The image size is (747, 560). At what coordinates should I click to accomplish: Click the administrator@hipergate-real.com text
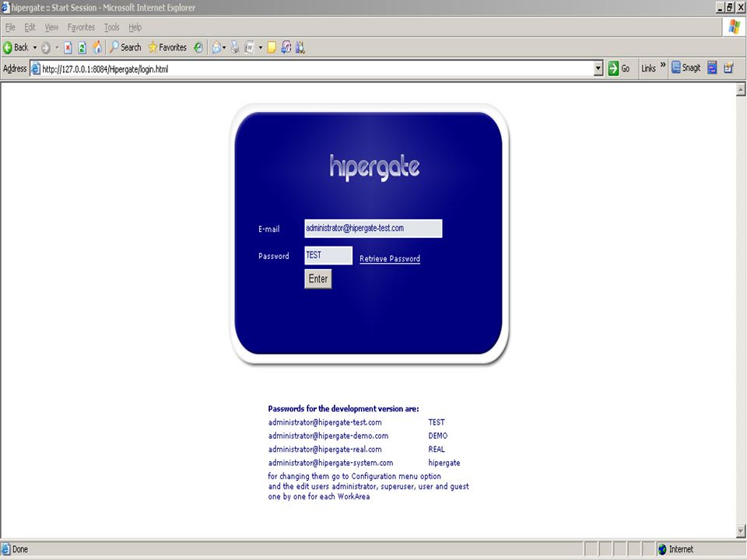click(x=325, y=449)
